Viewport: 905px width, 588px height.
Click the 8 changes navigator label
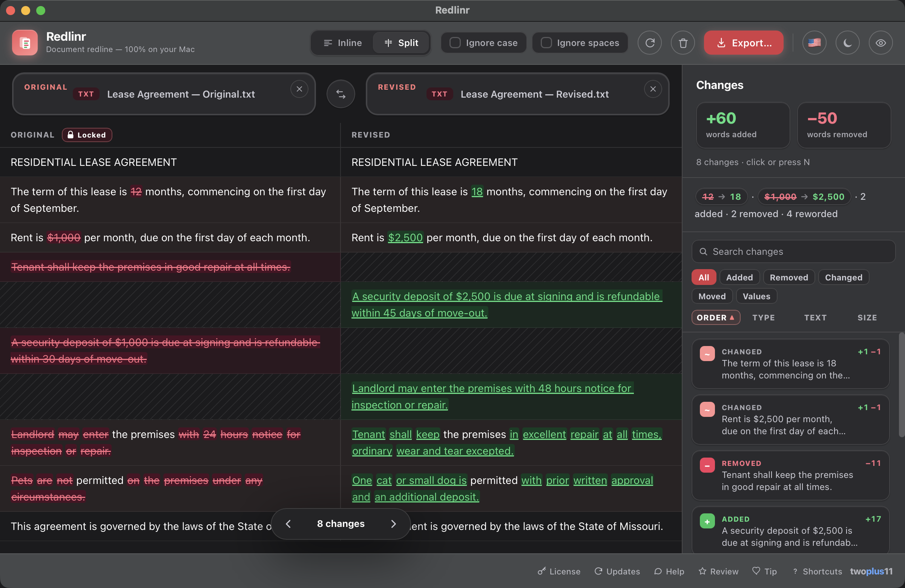[341, 524]
